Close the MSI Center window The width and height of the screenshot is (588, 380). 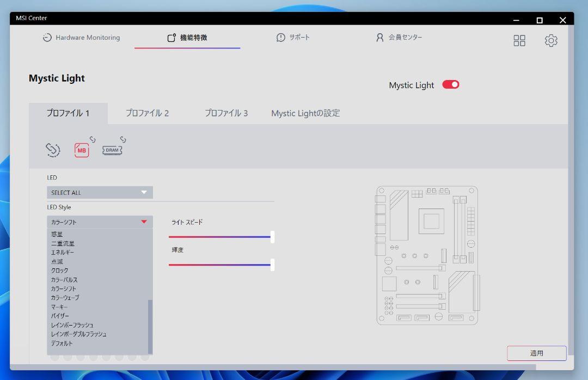pos(563,20)
